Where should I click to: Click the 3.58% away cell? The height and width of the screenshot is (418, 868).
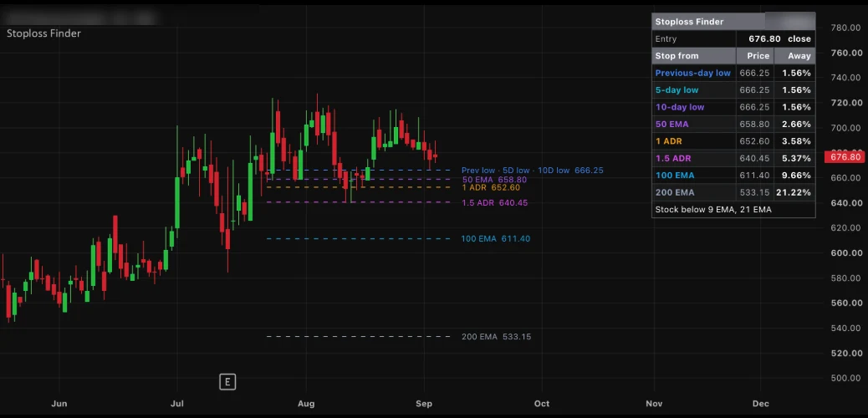click(x=797, y=142)
